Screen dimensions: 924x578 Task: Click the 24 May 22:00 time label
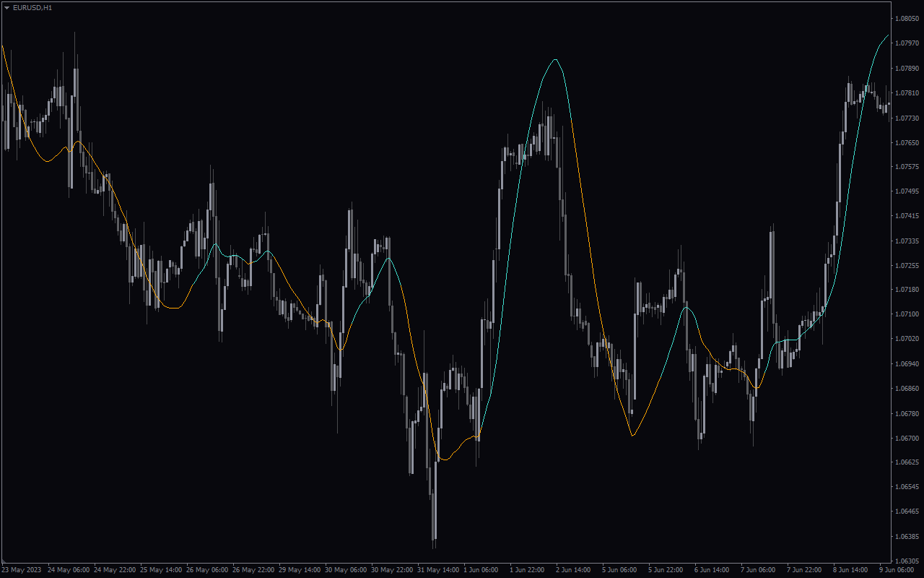pos(115,570)
